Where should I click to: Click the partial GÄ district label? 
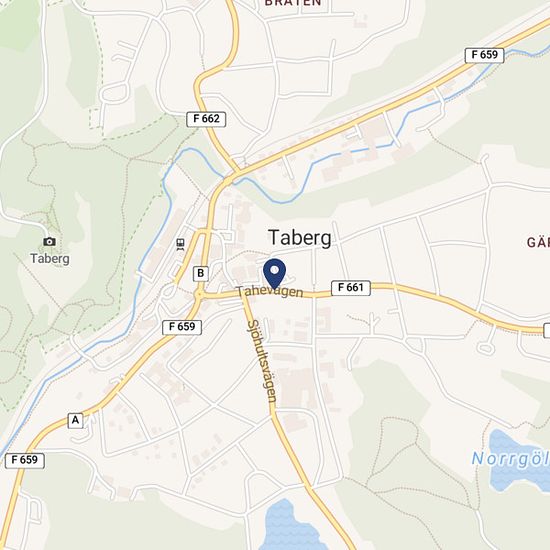538,242
